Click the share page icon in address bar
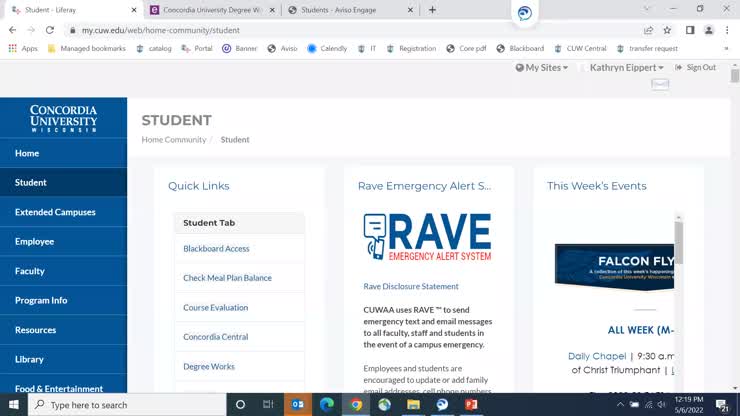 coord(648,30)
